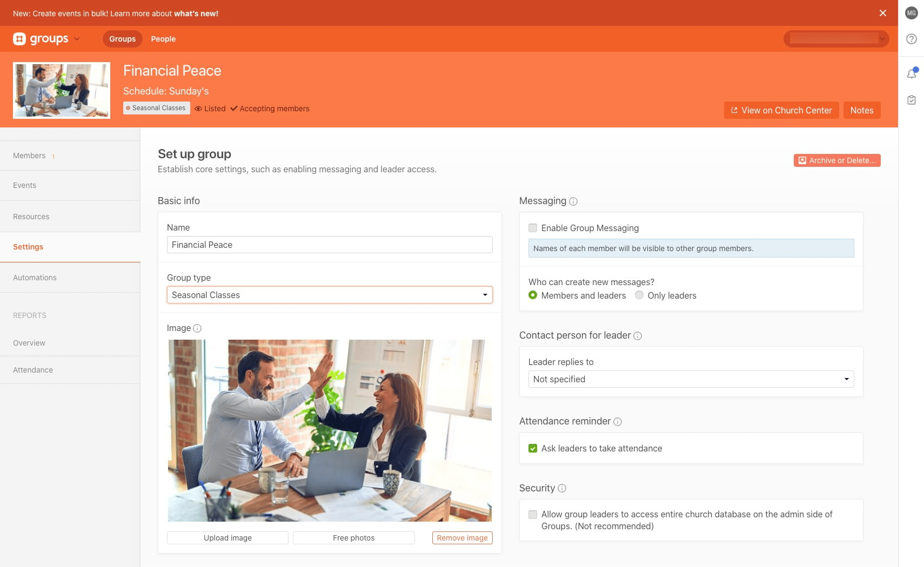Open the help question mark icon
The image size is (924, 567).
click(x=912, y=39)
